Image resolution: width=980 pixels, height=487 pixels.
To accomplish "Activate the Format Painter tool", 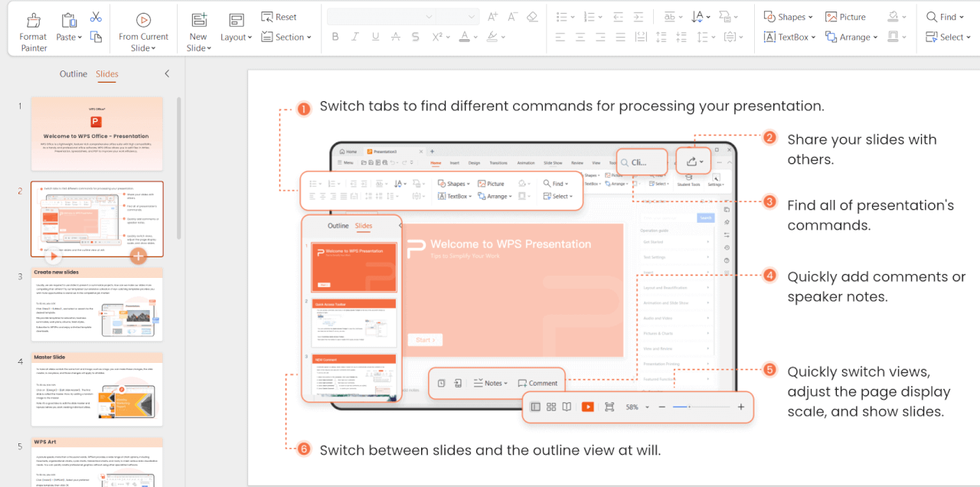I will pos(33,31).
